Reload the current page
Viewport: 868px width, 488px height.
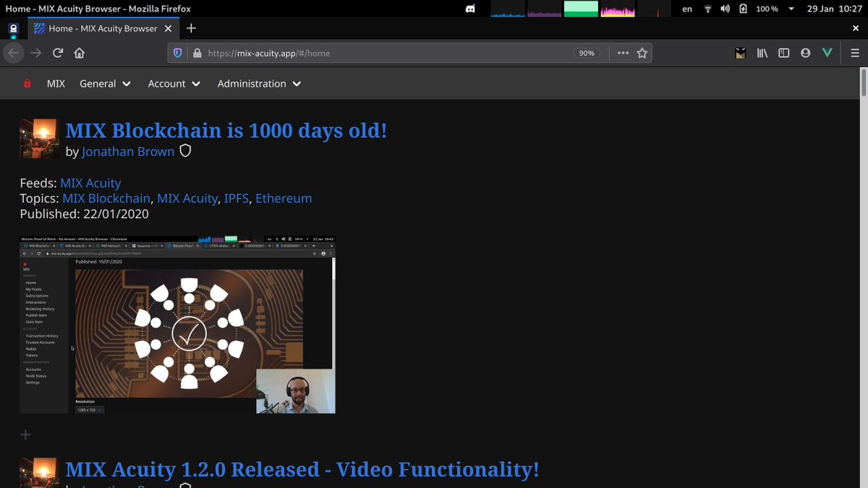[58, 53]
